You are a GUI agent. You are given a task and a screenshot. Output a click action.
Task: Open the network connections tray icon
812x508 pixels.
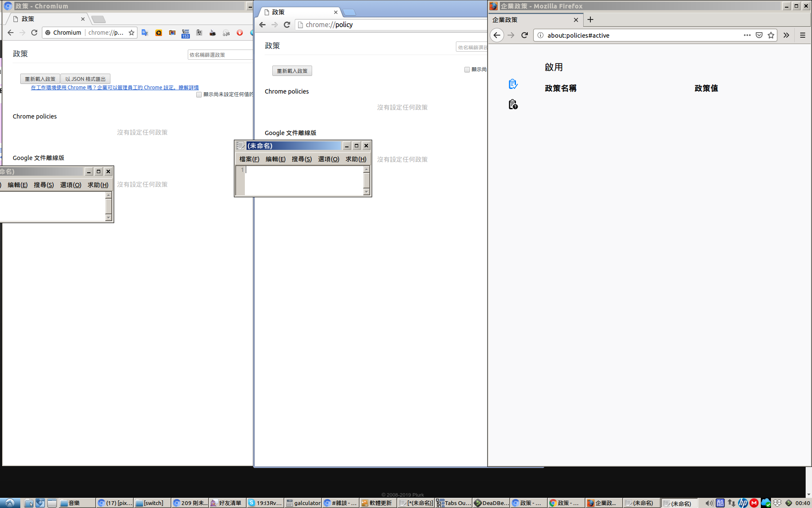coord(732,503)
